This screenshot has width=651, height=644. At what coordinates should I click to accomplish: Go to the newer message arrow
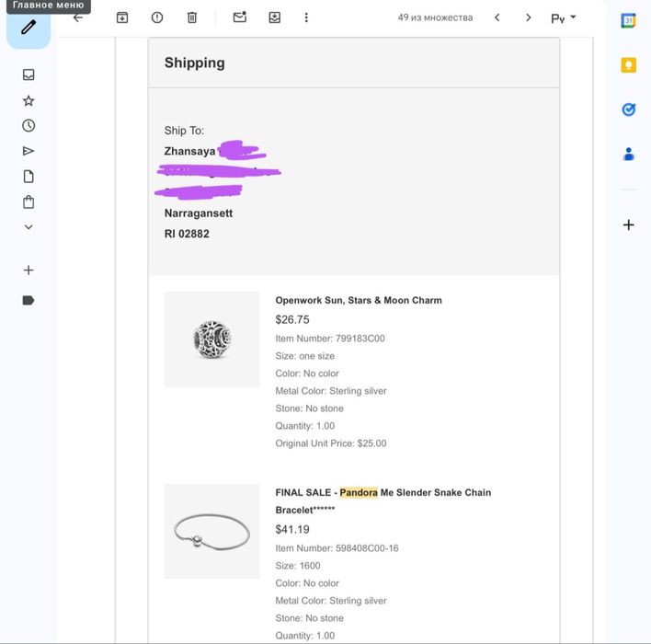(497, 17)
